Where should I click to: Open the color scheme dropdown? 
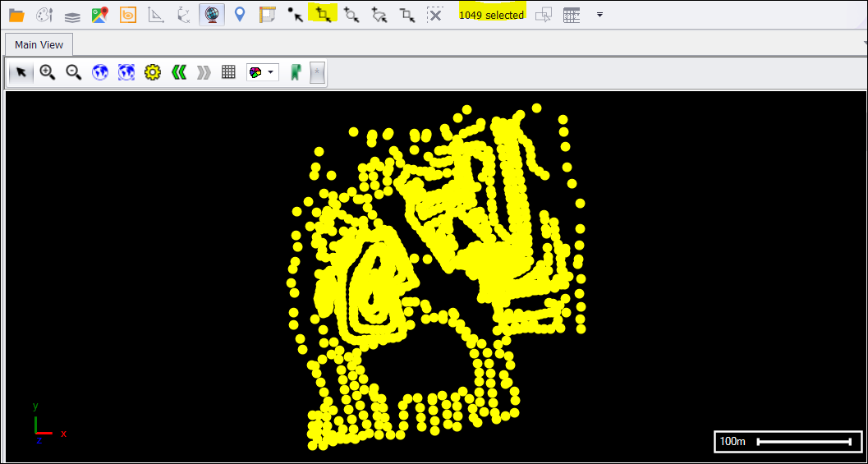click(262, 72)
